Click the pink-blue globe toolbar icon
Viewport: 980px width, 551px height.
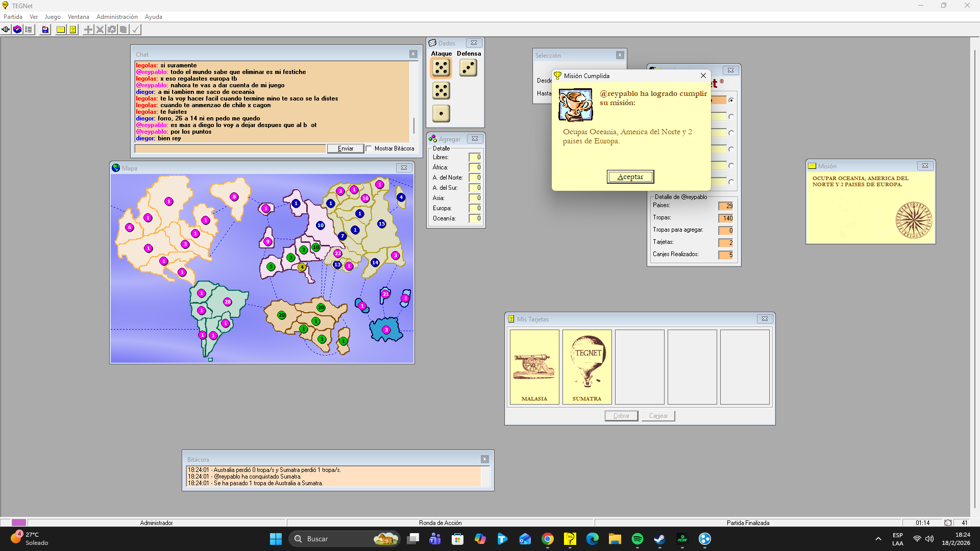[x=17, y=30]
